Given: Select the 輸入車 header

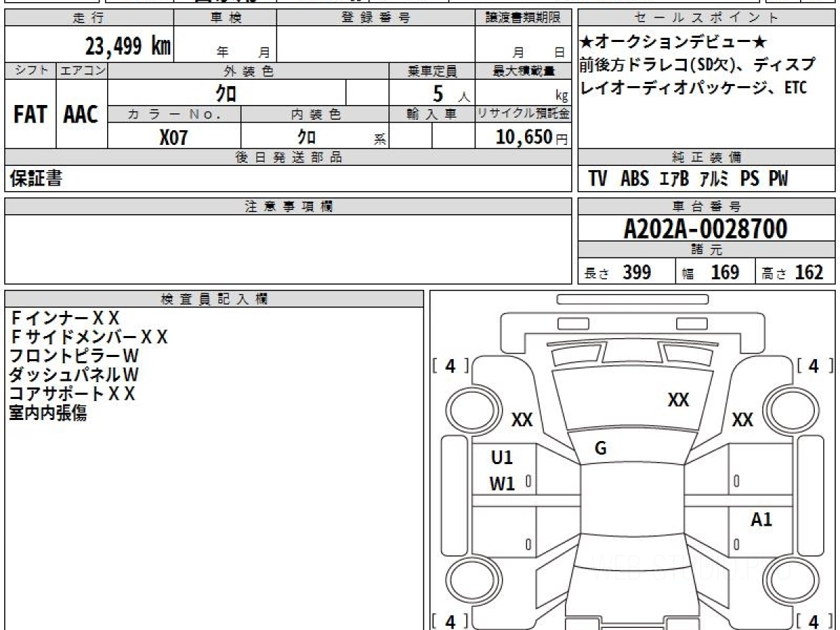Looking at the screenshot, I should (432, 114).
